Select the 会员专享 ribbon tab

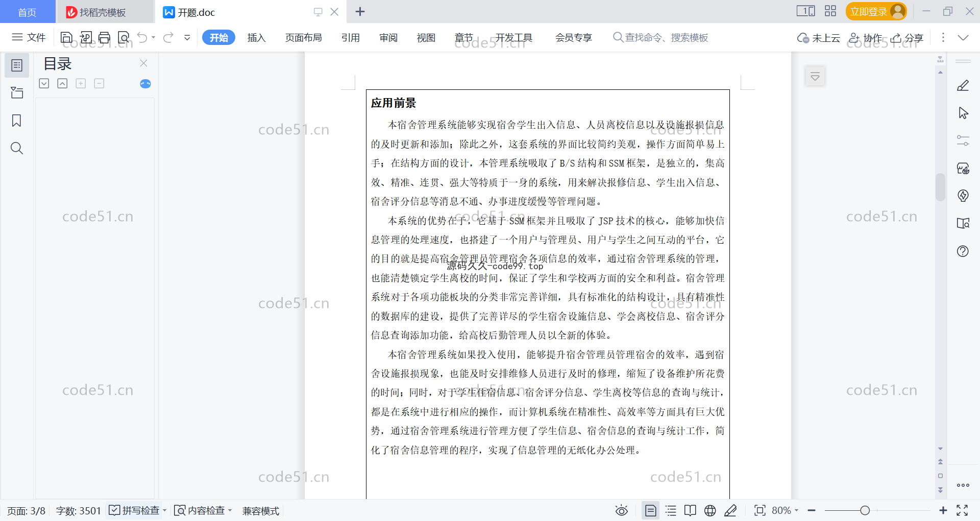tap(574, 37)
